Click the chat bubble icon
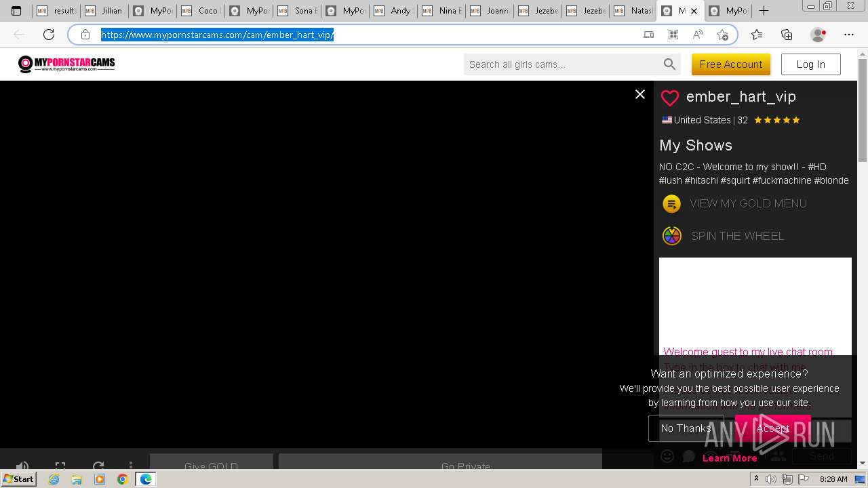This screenshot has height=488, width=868. [689, 456]
